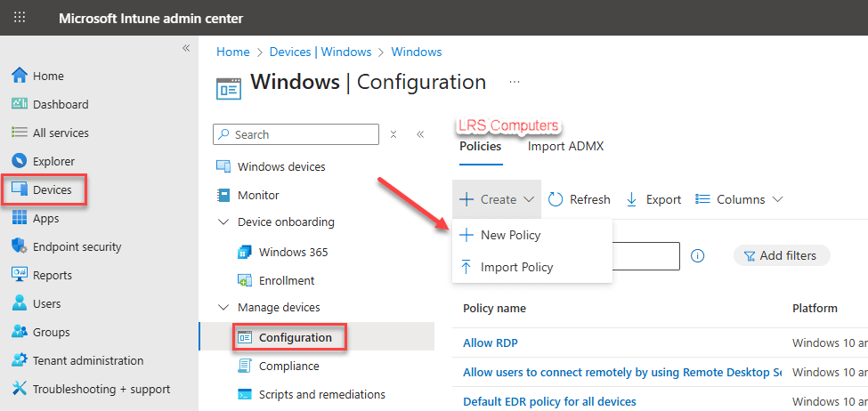
Task: Open Dashboard from the left navigation
Action: click(60, 104)
